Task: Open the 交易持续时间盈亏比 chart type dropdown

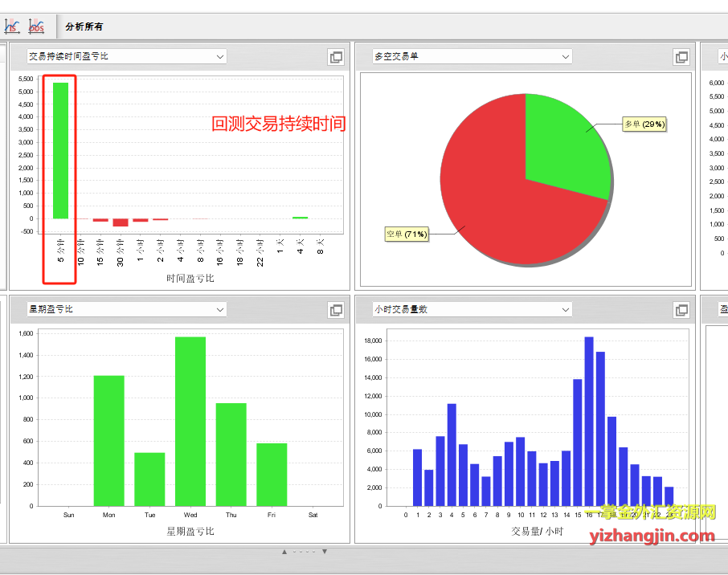Action: [219, 57]
